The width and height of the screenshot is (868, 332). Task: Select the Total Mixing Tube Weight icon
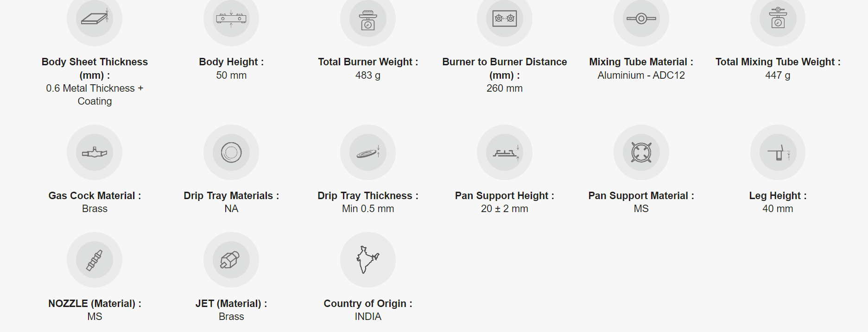click(x=778, y=19)
